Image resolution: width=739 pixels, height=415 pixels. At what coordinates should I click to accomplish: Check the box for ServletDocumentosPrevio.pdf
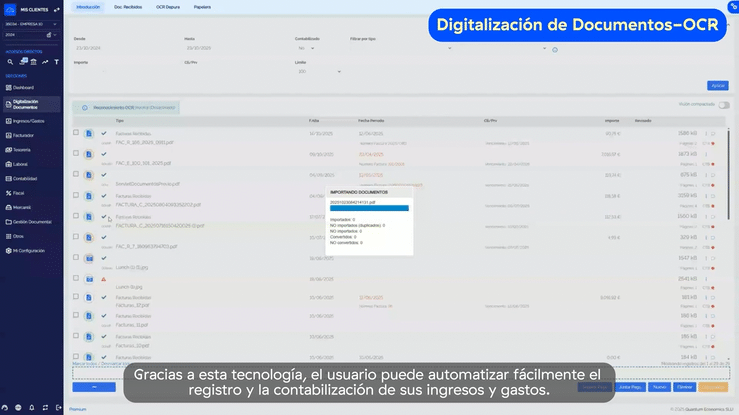pyautogui.click(x=76, y=174)
